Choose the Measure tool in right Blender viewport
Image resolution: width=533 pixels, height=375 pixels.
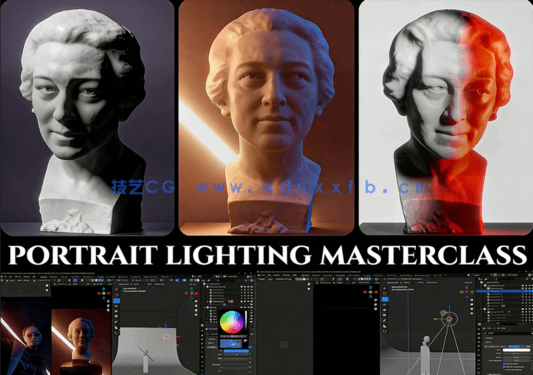[384, 326]
